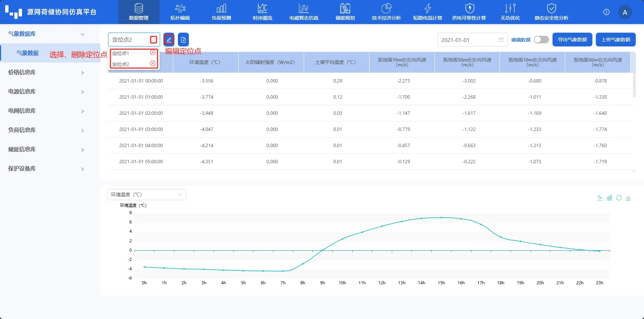Open the 时序潮流 module icon

(262, 8)
